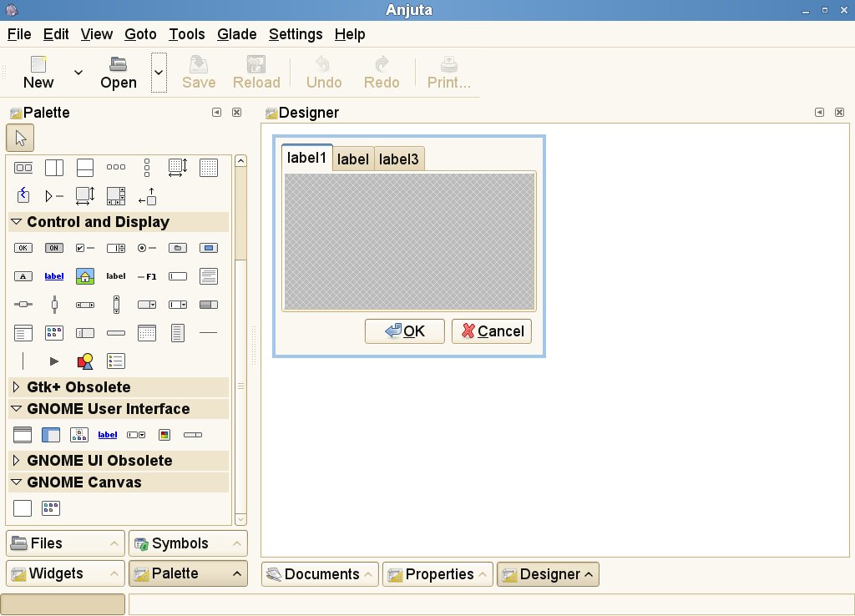Open the Open button dropdown arrow

pos(159,73)
